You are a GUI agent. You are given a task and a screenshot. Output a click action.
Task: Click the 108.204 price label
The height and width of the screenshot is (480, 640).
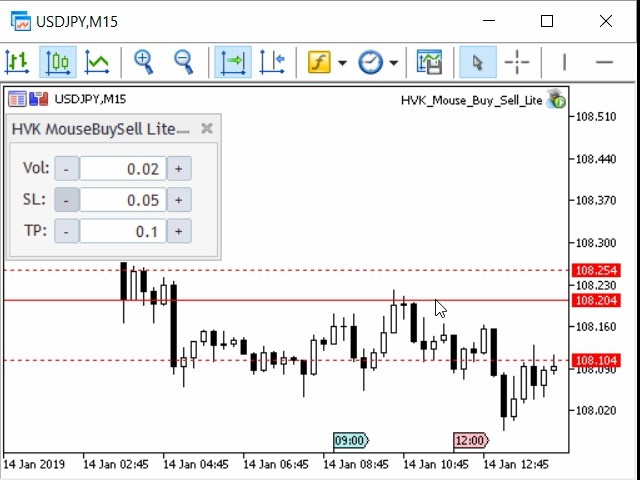(596, 300)
